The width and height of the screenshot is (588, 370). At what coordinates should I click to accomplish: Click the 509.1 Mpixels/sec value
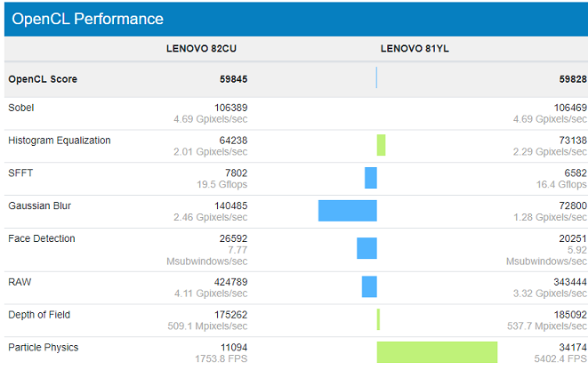point(207,326)
